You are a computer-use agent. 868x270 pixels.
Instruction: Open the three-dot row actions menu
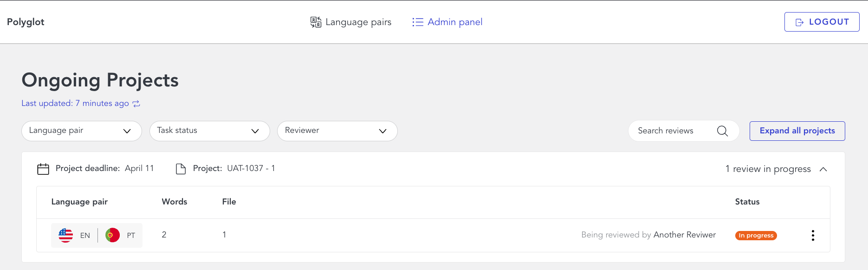(813, 236)
